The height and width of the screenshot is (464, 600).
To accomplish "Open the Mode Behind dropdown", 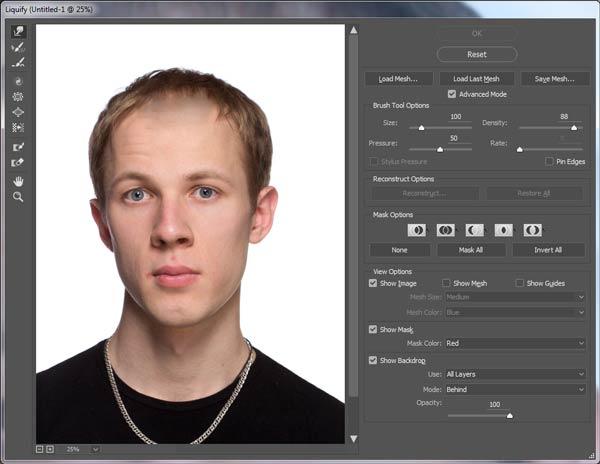I will coord(515,389).
